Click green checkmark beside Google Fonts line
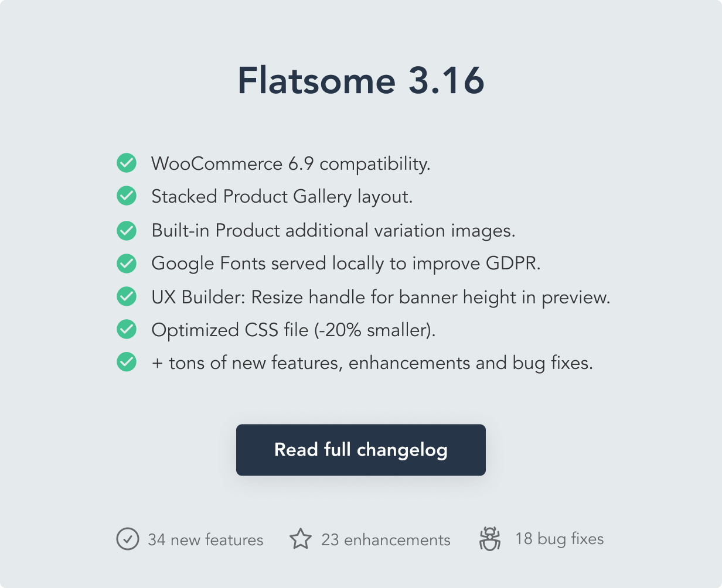This screenshot has width=722, height=588. (x=127, y=263)
